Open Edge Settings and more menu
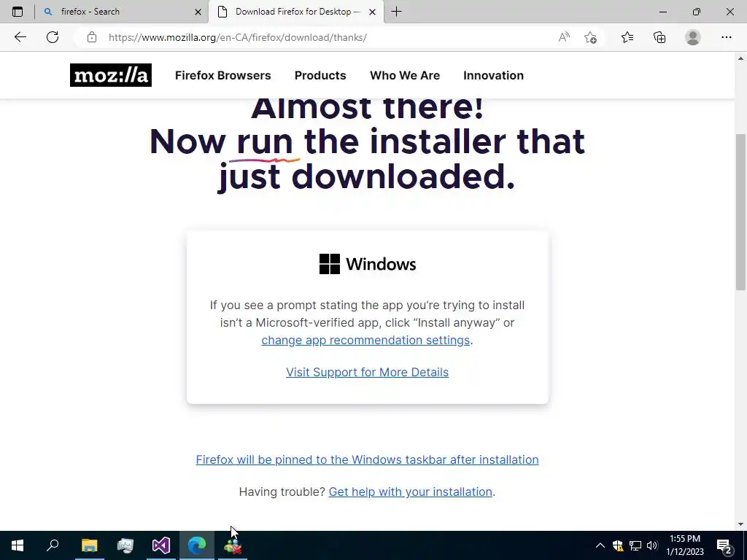Screen dimensions: 747x560 (726, 37)
